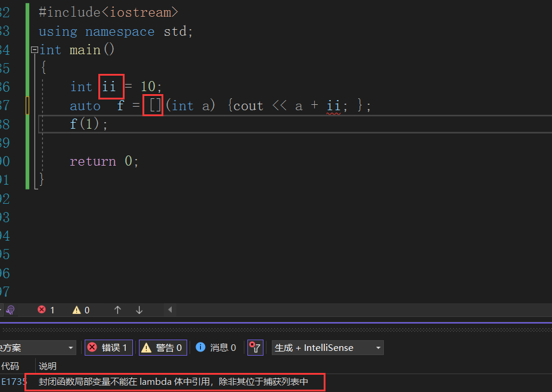
Task: Click the left arrow of the horizontal scrollbar
Action: pos(169,310)
